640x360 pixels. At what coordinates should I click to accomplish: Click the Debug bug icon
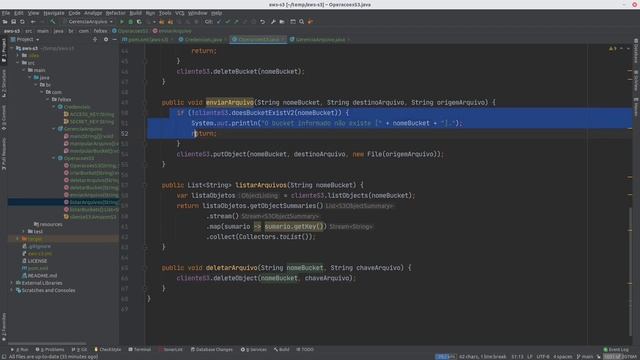(131, 22)
